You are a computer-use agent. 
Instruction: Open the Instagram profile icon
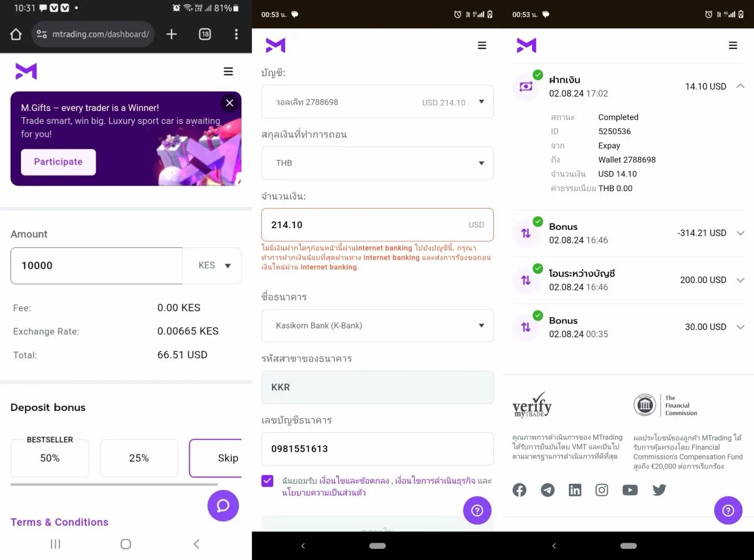tap(602, 490)
